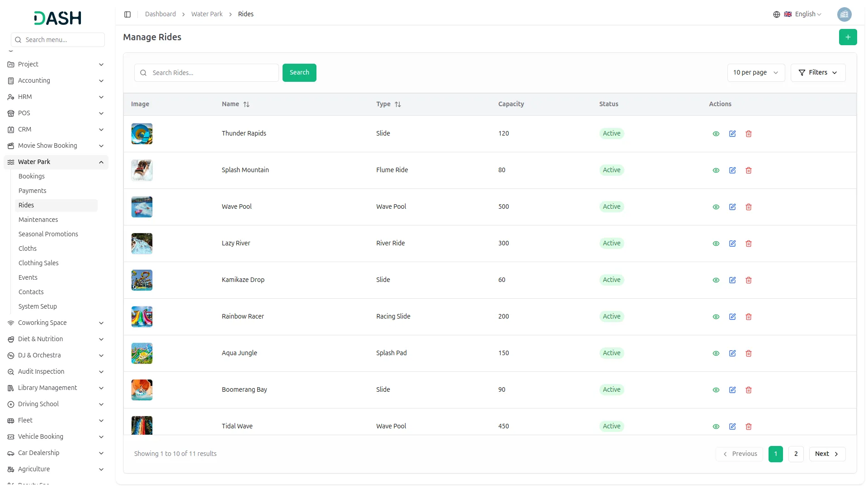Click edit icon for Lazy River
Image resolution: width=868 pixels, height=488 pixels.
[732, 244]
